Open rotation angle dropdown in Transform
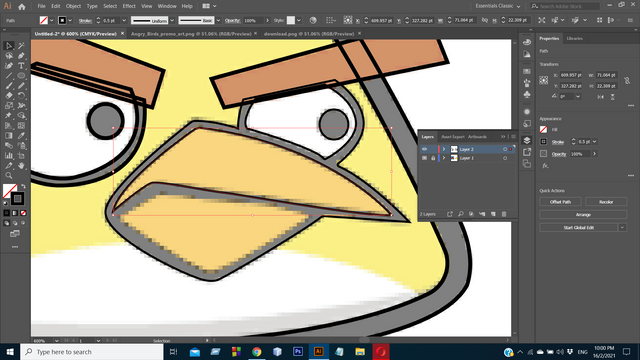This screenshot has height=360, width=640. click(x=578, y=97)
